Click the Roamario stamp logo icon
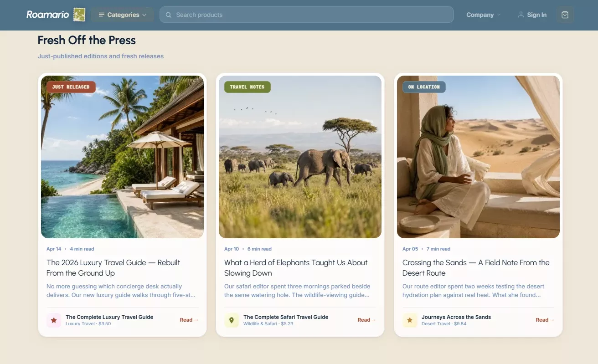This screenshot has width=598, height=364. click(x=79, y=15)
